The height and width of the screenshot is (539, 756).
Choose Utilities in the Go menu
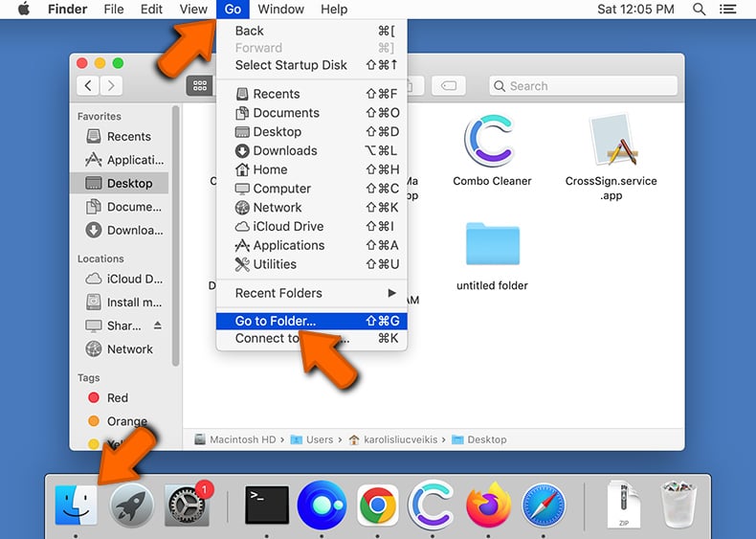[311, 264]
